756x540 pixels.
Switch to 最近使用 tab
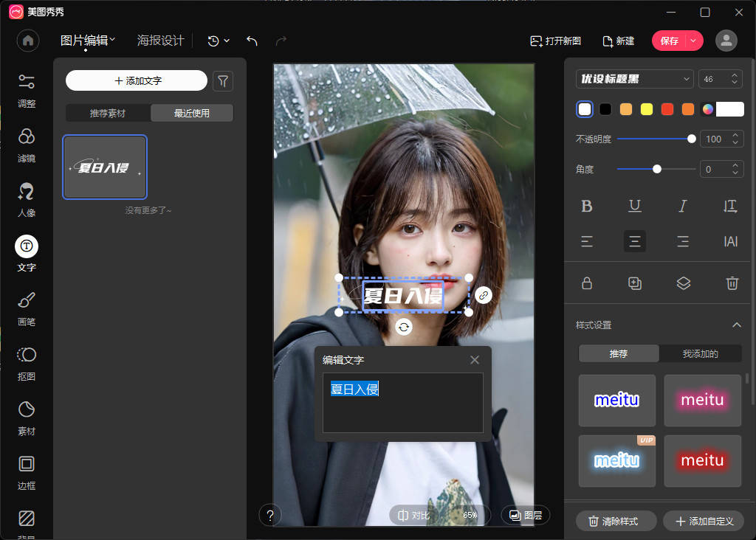192,113
